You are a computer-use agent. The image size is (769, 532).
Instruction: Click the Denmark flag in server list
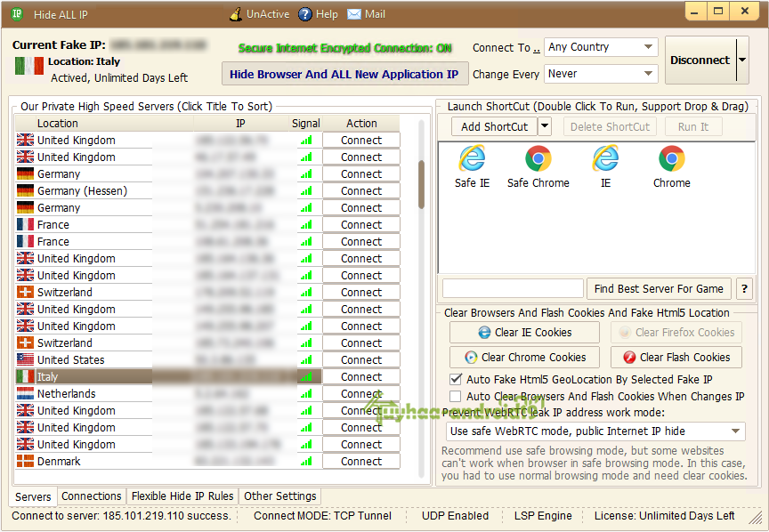tap(25, 461)
